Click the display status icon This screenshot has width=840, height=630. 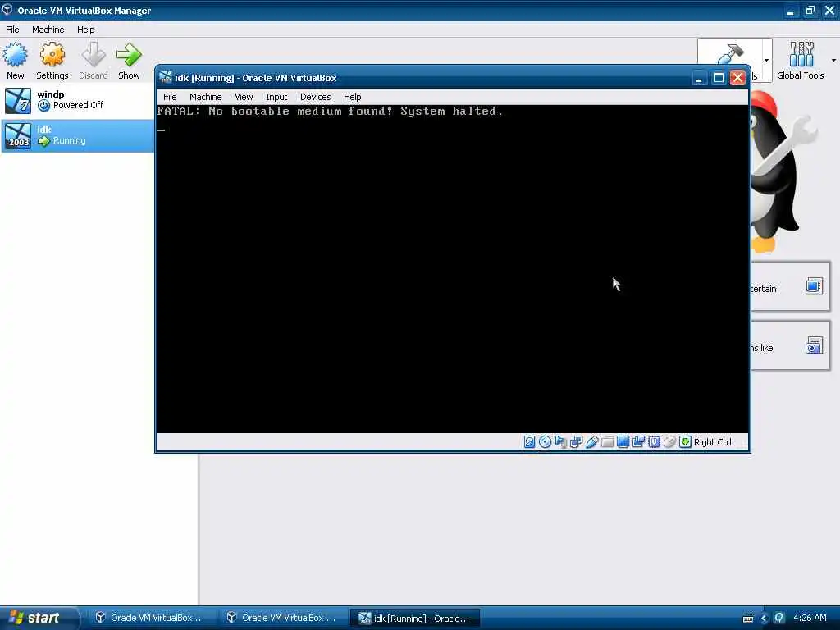coord(623,442)
